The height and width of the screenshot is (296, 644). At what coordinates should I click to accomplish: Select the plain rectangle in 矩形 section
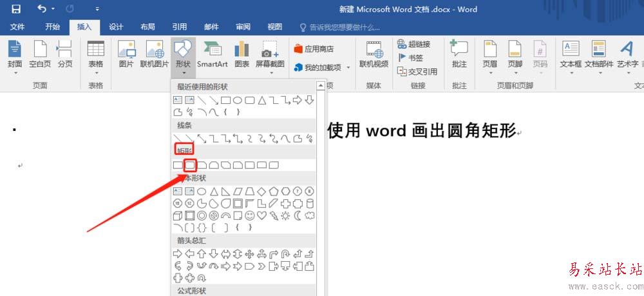178,165
